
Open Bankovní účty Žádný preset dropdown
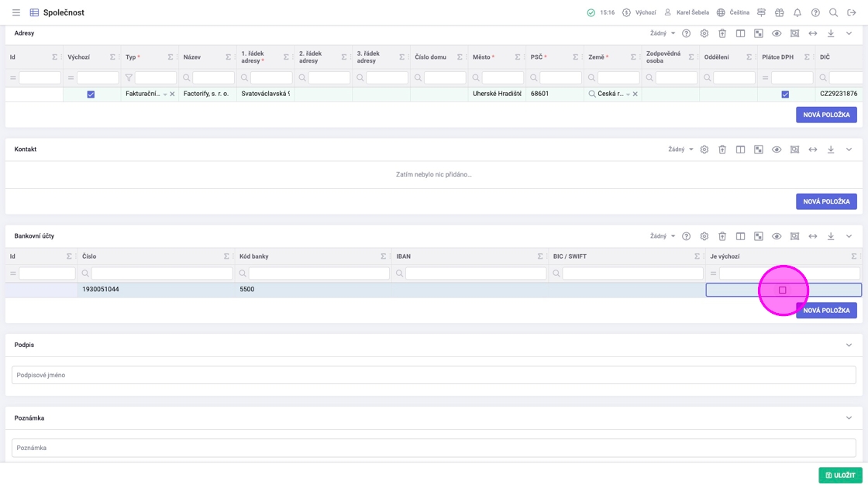point(663,236)
